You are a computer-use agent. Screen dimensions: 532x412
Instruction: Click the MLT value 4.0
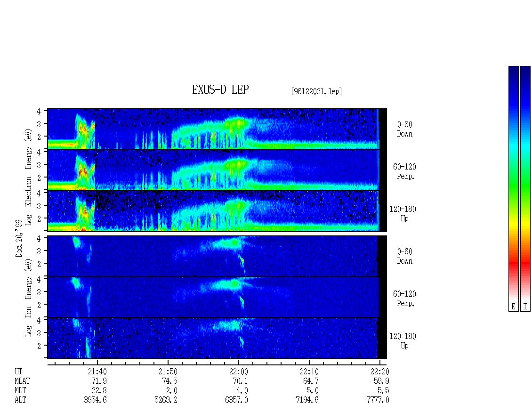242,391
